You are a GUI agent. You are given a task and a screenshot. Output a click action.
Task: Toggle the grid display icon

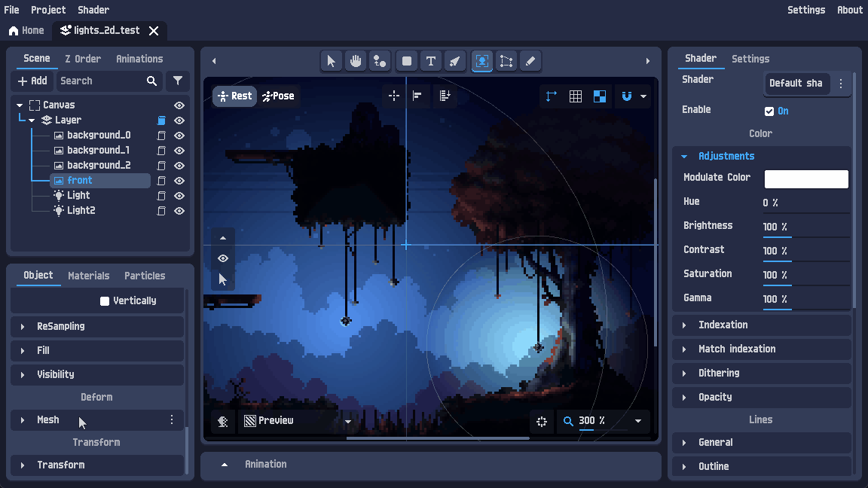tap(576, 96)
